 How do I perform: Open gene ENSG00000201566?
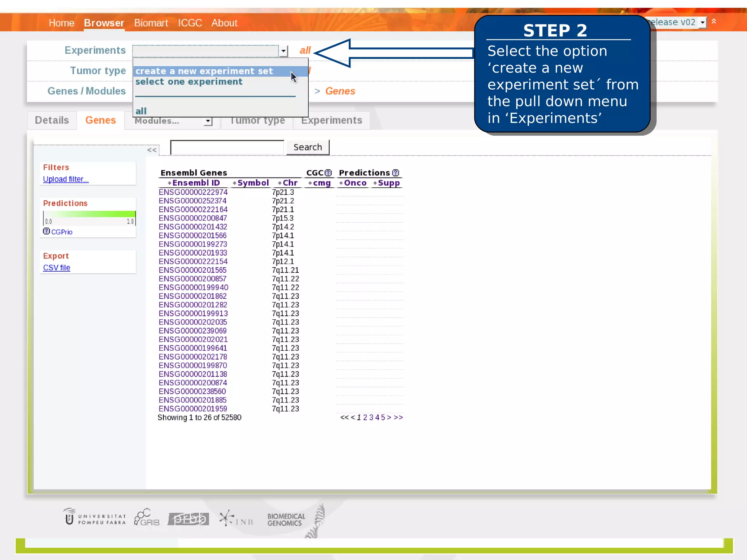click(193, 236)
